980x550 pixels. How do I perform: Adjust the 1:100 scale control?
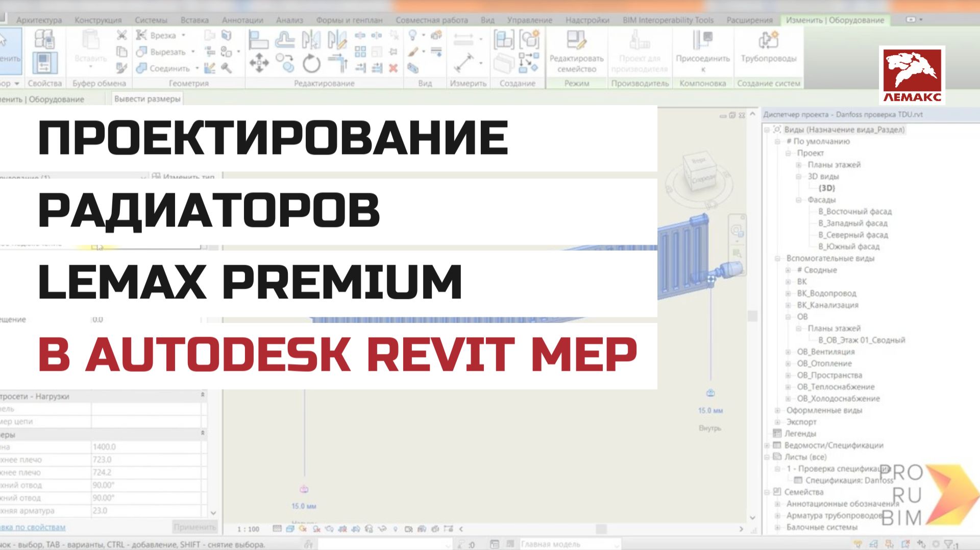pos(247,529)
